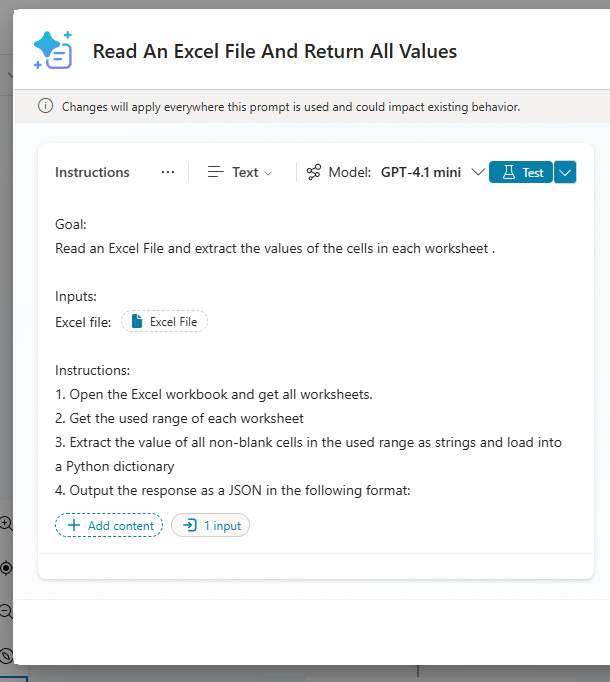The height and width of the screenshot is (682, 610).
Task: Click the Model connector icon
Action: 314,172
